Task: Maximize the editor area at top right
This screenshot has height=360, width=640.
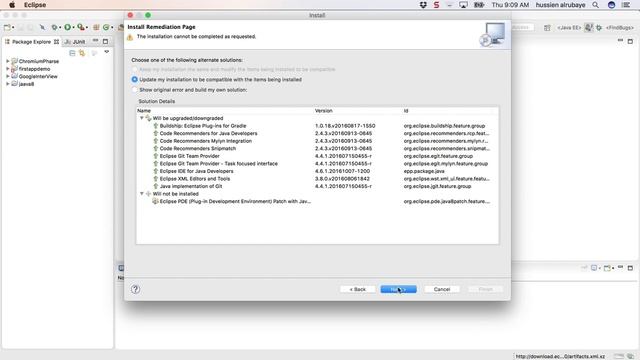Action: click(x=630, y=41)
